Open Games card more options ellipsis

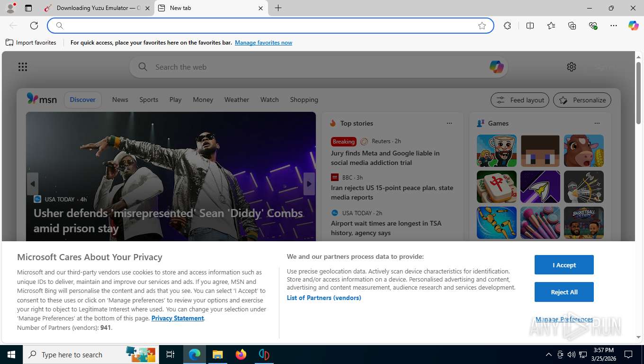point(597,123)
